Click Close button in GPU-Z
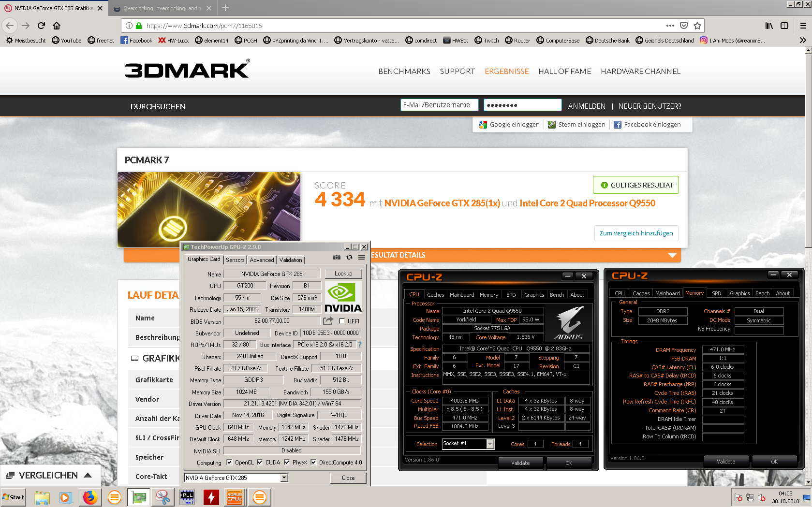The height and width of the screenshot is (507, 812). click(348, 478)
